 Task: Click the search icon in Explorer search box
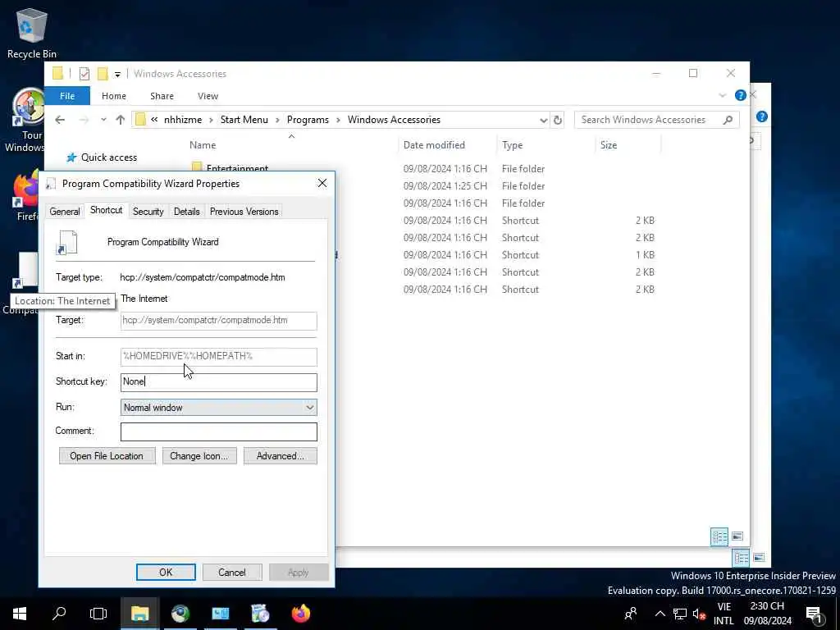(x=728, y=120)
